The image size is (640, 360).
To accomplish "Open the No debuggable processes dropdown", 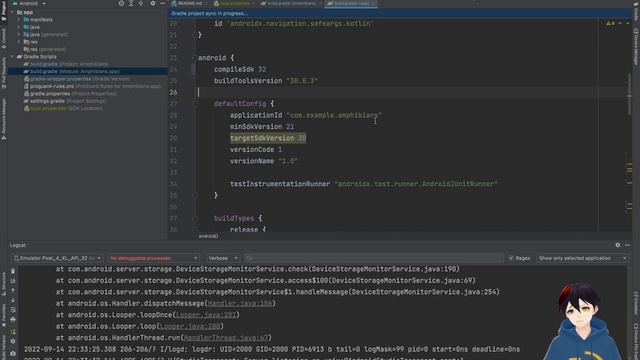I will 153,258.
